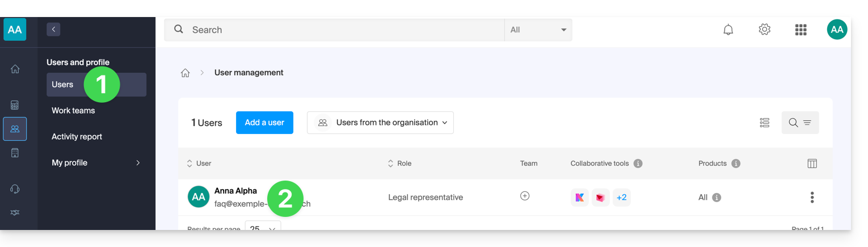Open three-dot actions menu for Anna Alpha

812,197
